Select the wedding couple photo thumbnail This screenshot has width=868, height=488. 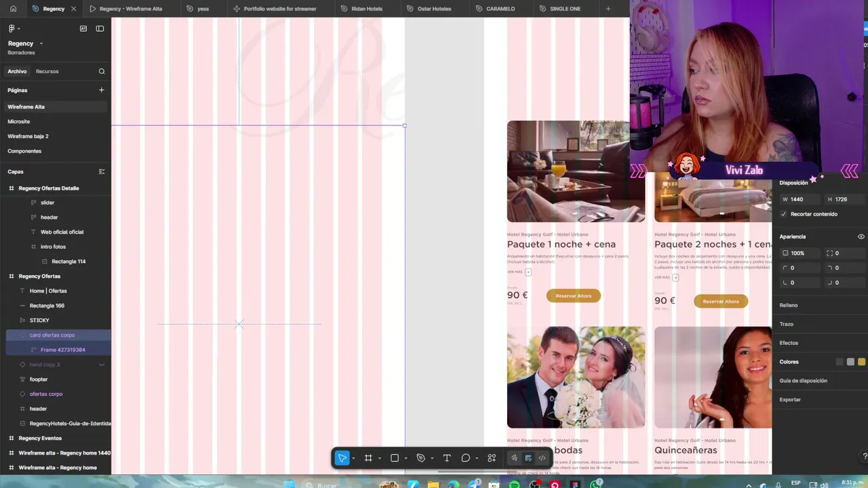tap(576, 378)
